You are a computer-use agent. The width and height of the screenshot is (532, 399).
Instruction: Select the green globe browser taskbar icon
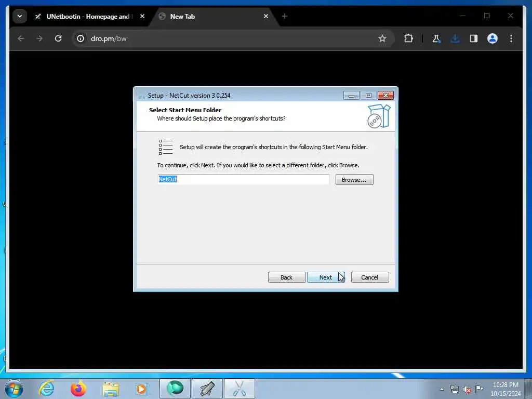[175, 389]
